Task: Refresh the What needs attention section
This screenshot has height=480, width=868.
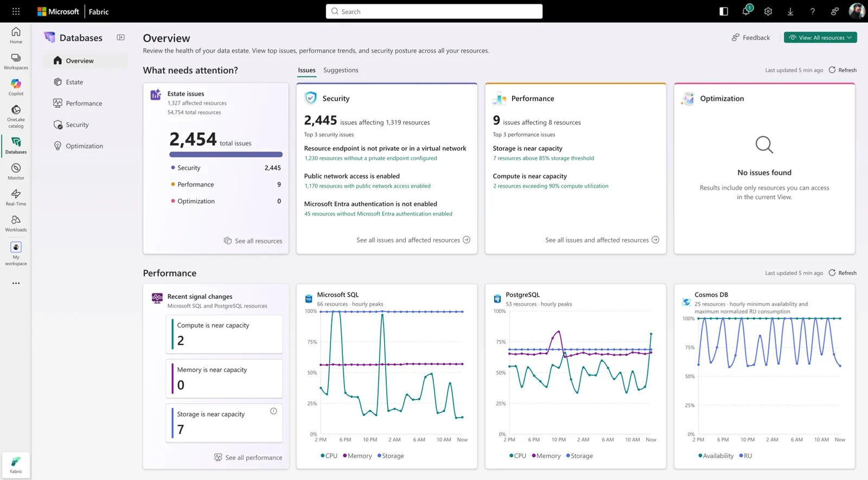Action: [843, 70]
